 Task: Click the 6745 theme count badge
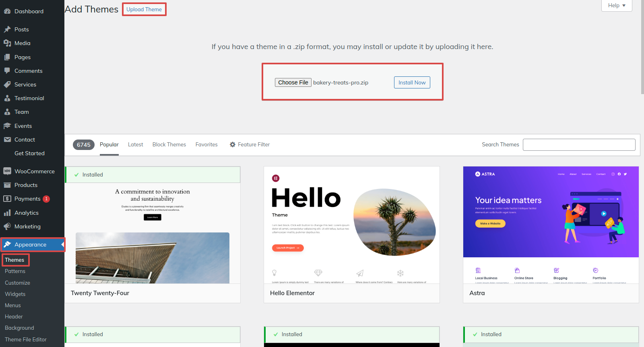pos(84,145)
